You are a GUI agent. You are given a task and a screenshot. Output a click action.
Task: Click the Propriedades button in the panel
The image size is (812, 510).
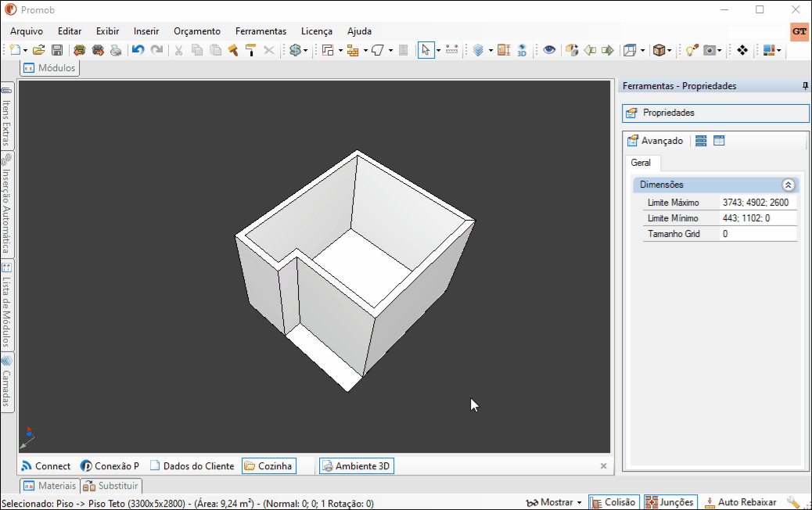point(715,113)
